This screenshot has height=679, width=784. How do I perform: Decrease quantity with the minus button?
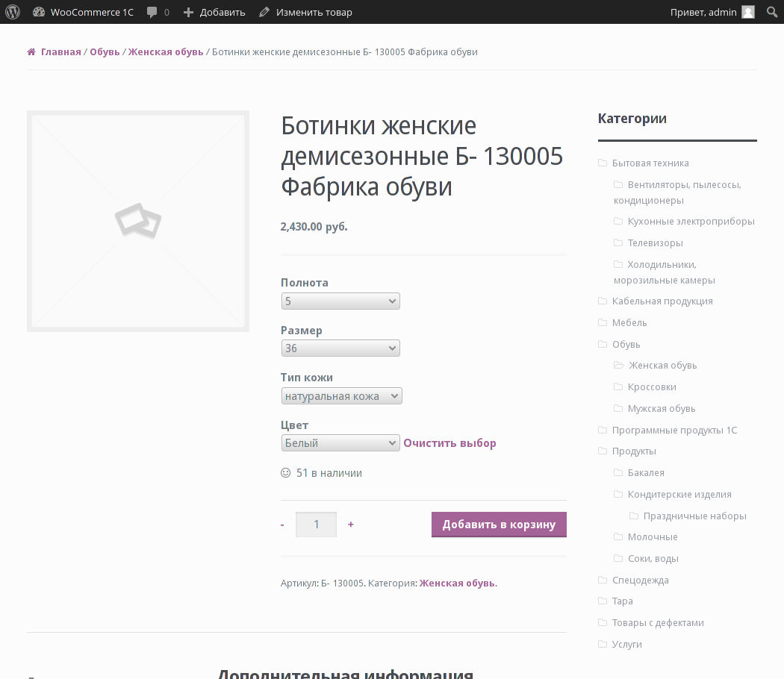(282, 525)
